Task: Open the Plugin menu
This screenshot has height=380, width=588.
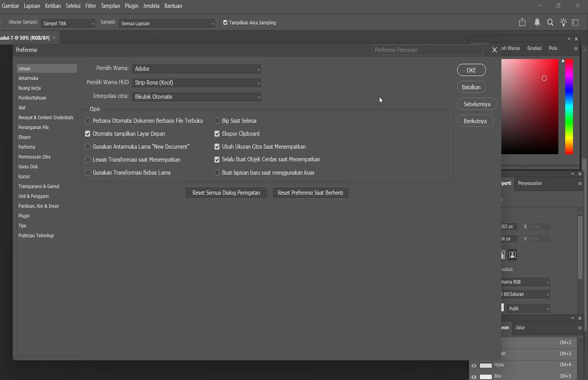Action: [x=131, y=6]
